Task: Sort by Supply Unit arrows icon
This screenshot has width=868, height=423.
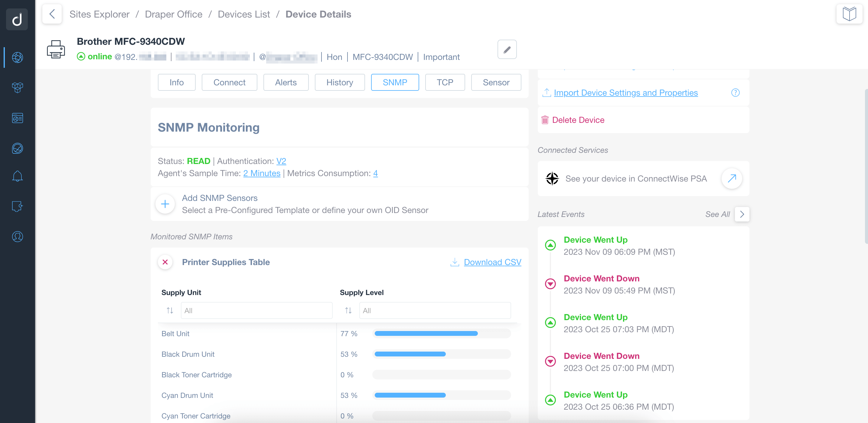Action: (170, 310)
